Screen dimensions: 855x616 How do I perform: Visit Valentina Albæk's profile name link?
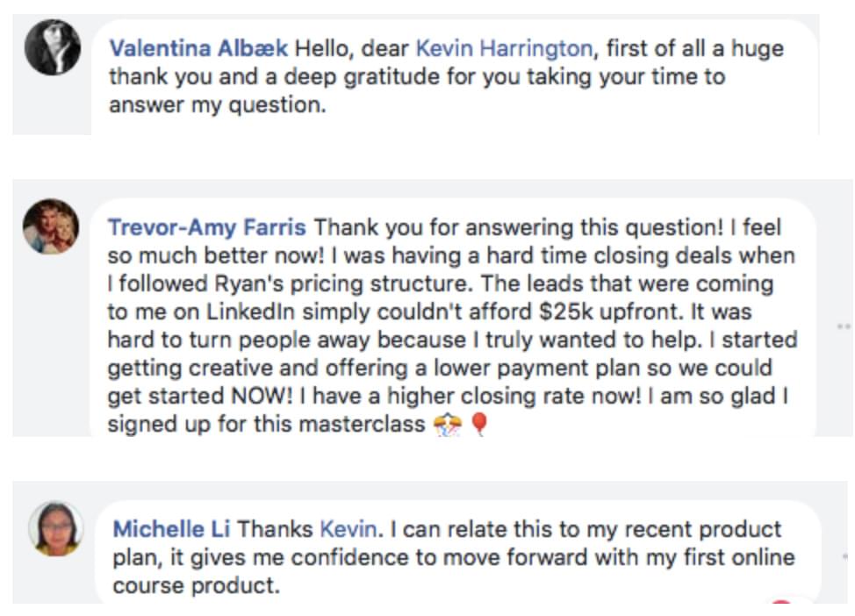pos(198,48)
